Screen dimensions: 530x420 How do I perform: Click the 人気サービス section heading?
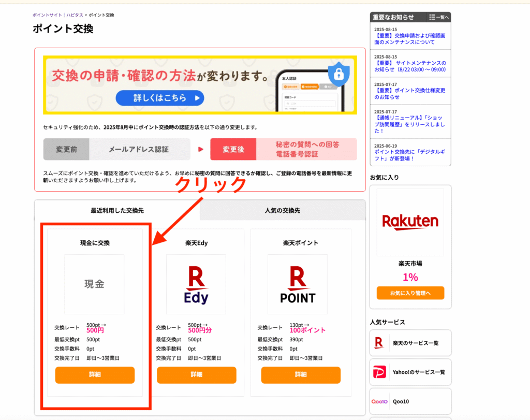coord(387,322)
